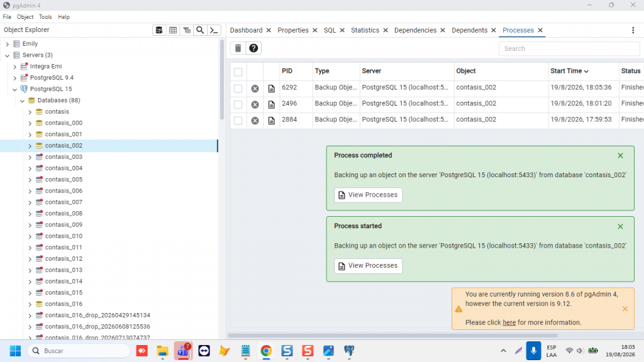Open TeamViewer from the taskbar
644x362 pixels.
coord(204,351)
